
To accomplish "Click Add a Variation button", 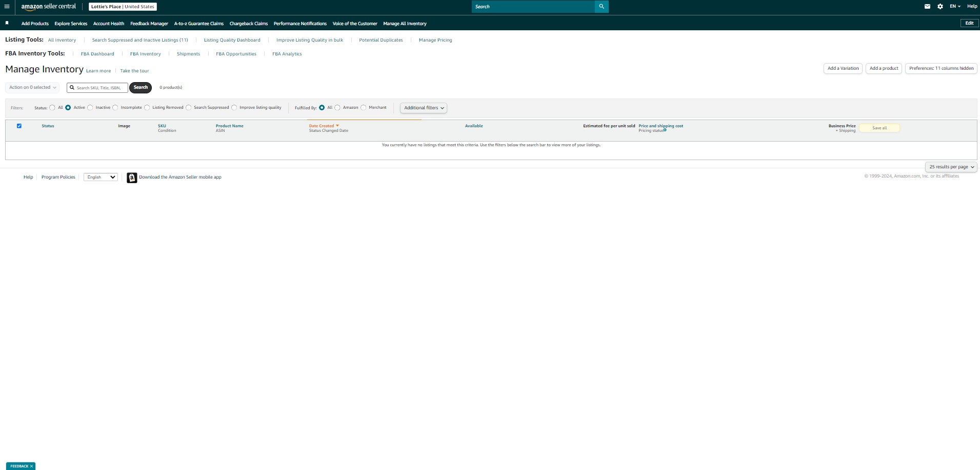I will [843, 68].
